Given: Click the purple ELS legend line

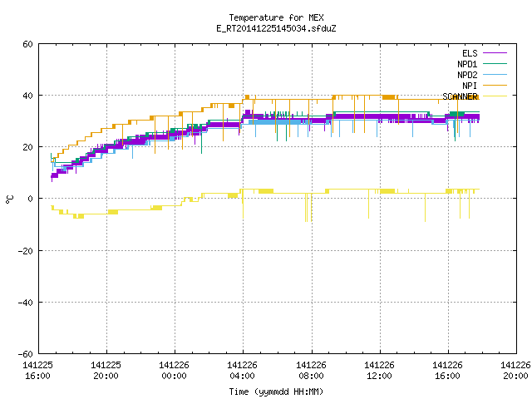Looking at the screenshot, I should tap(495, 53).
